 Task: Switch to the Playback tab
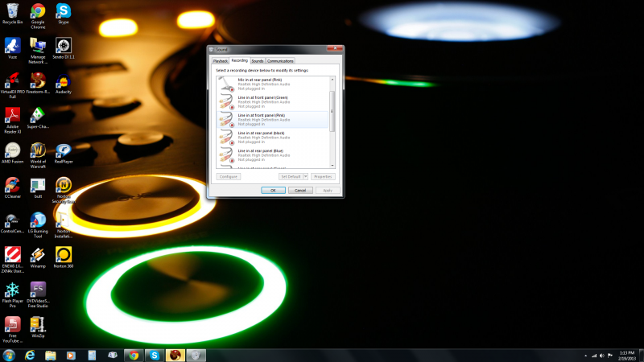point(221,61)
